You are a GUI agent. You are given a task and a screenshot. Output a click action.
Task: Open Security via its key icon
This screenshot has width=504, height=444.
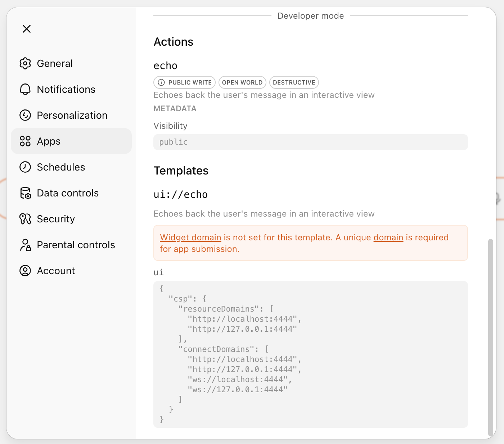pos(25,219)
